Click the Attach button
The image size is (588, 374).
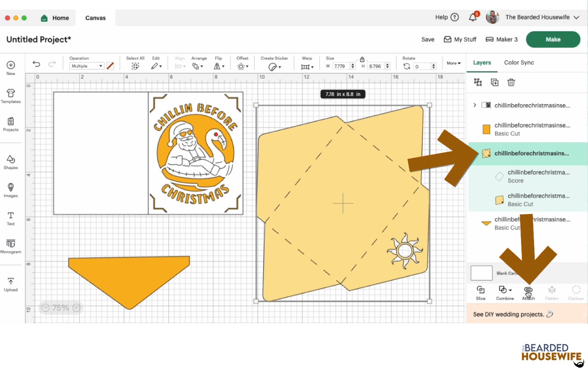(528, 293)
